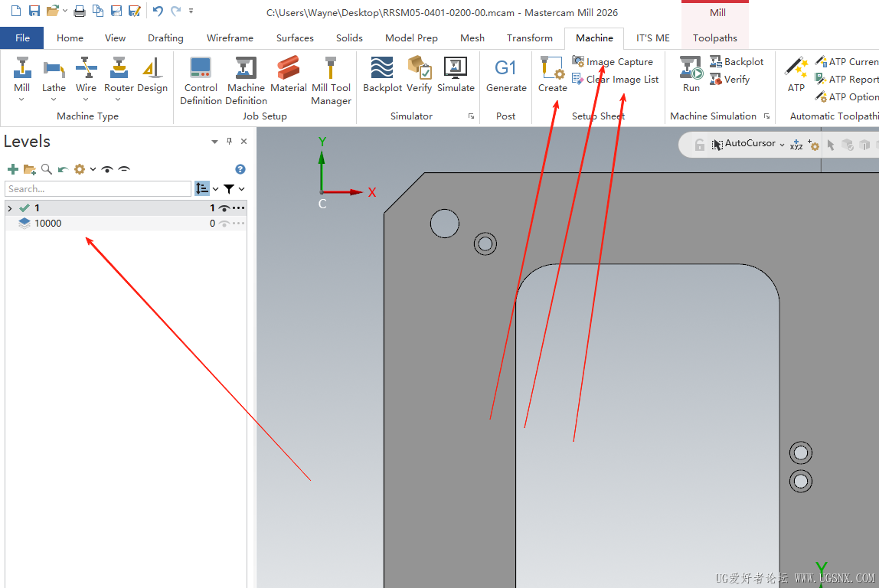Open AutoCursor fast point XYZ entry
The width and height of the screenshot is (879, 588).
coord(796,145)
